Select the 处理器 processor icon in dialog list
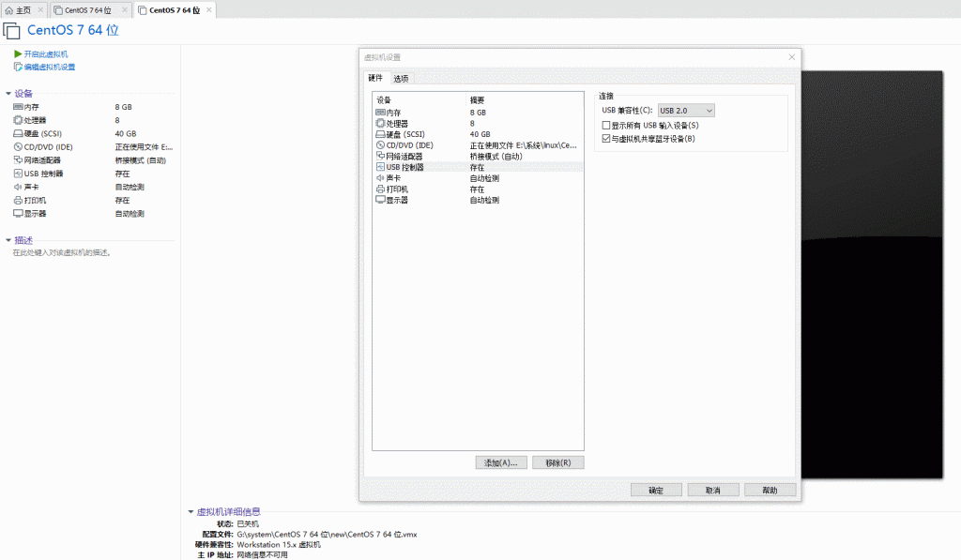Viewport: 961px width, 560px height. (x=380, y=123)
